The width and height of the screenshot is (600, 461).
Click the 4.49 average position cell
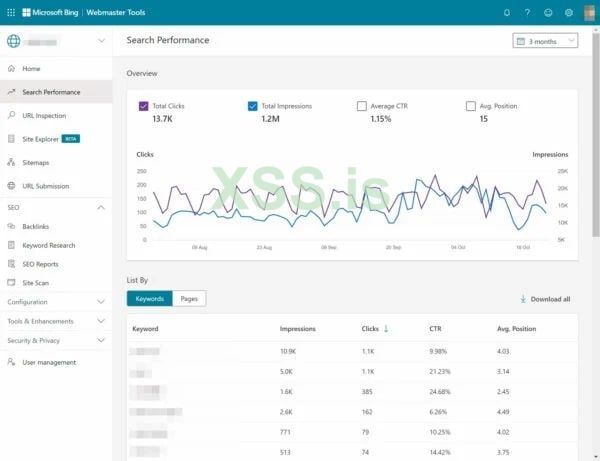click(503, 412)
